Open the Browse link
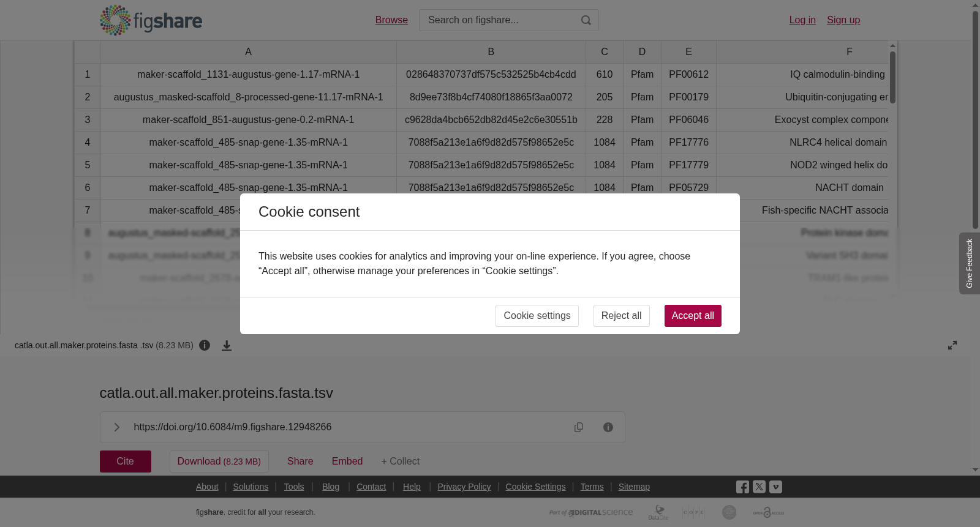 (x=391, y=20)
